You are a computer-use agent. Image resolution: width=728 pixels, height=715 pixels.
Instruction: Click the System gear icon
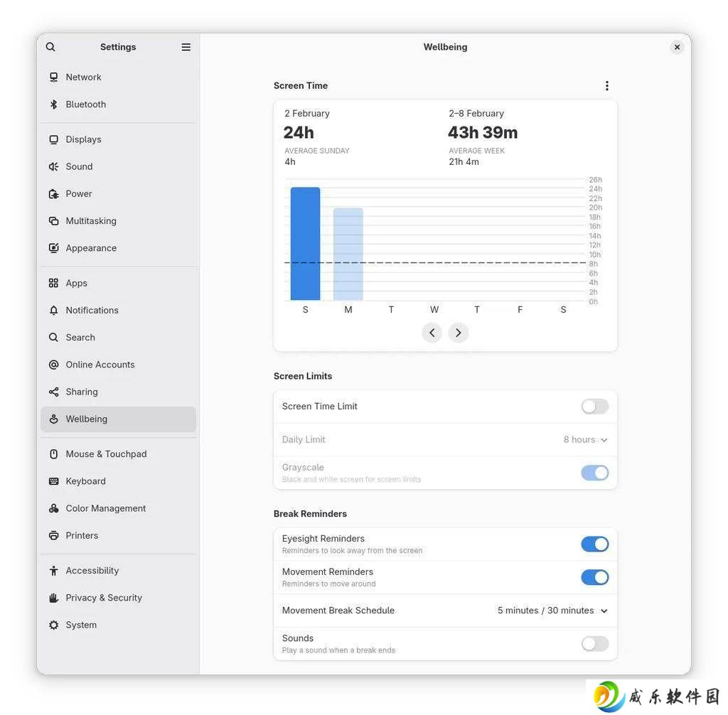pos(54,625)
